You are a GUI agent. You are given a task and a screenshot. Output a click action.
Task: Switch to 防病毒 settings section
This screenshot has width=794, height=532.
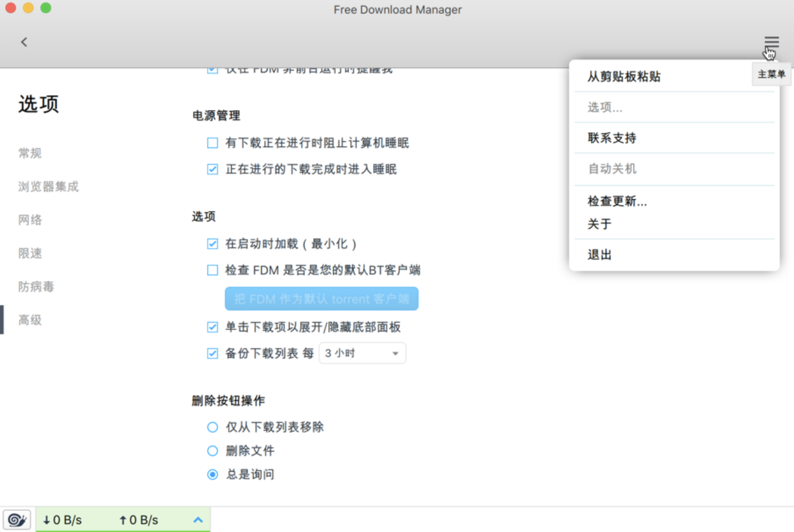click(36, 287)
